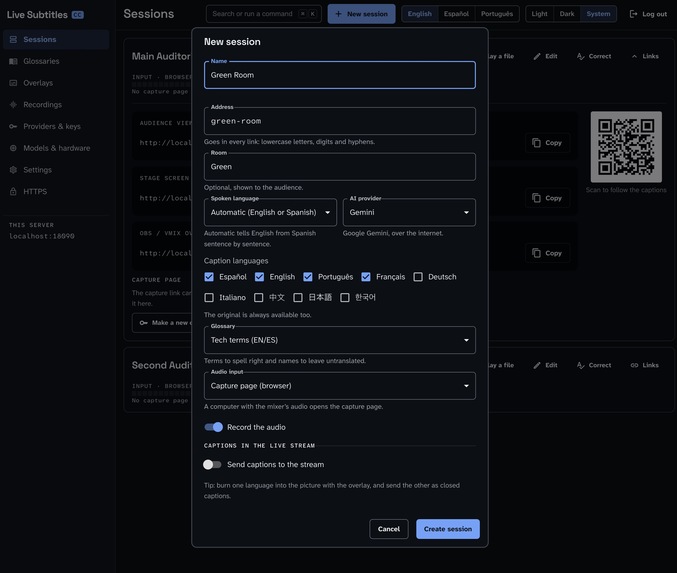Screen dimensions: 677x573
Task: Click the Create session button
Action: (448, 529)
